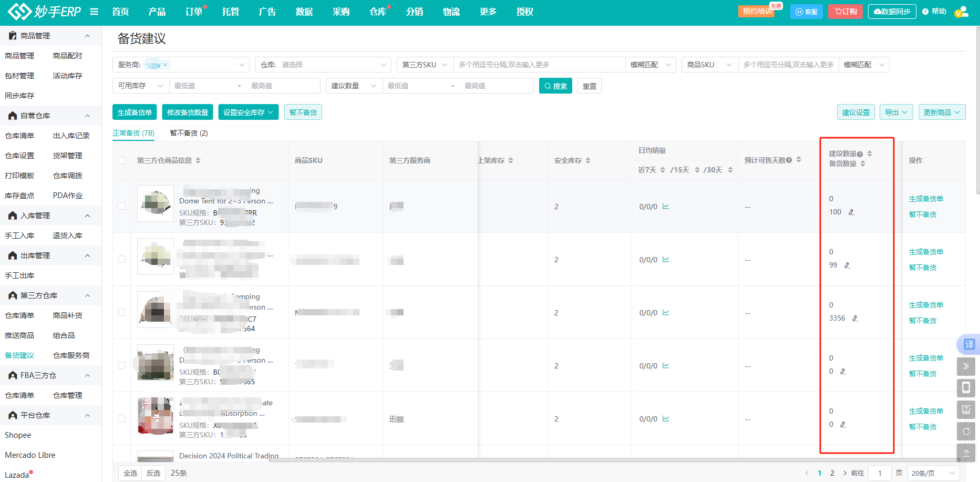
Task: Sort the table by 安全库存
Action: click(x=588, y=160)
